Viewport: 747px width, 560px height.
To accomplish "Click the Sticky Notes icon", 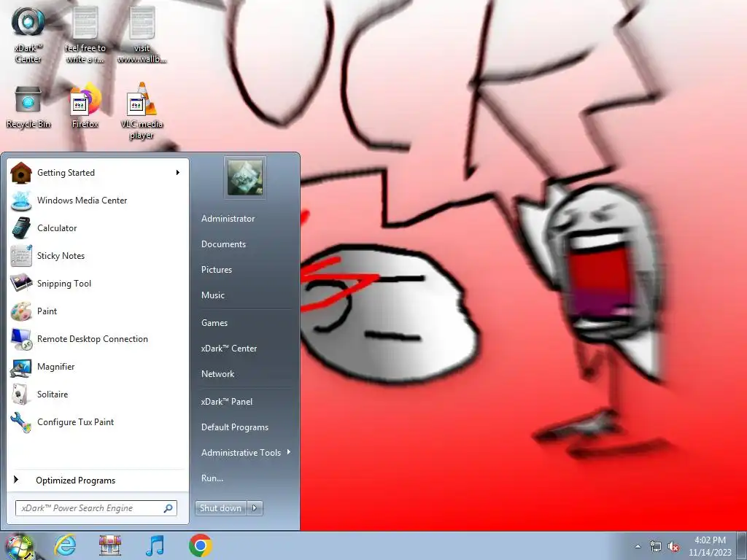I will tap(21, 256).
